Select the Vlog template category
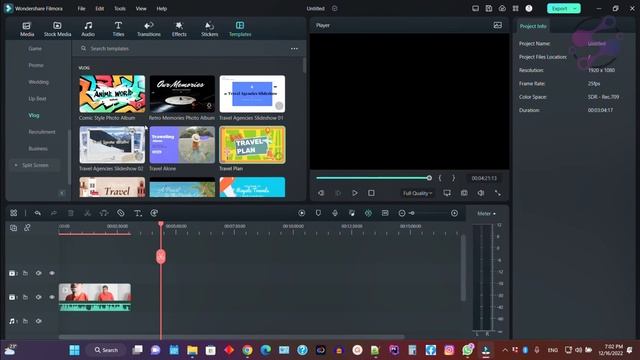640x360 pixels. point(34,116)
